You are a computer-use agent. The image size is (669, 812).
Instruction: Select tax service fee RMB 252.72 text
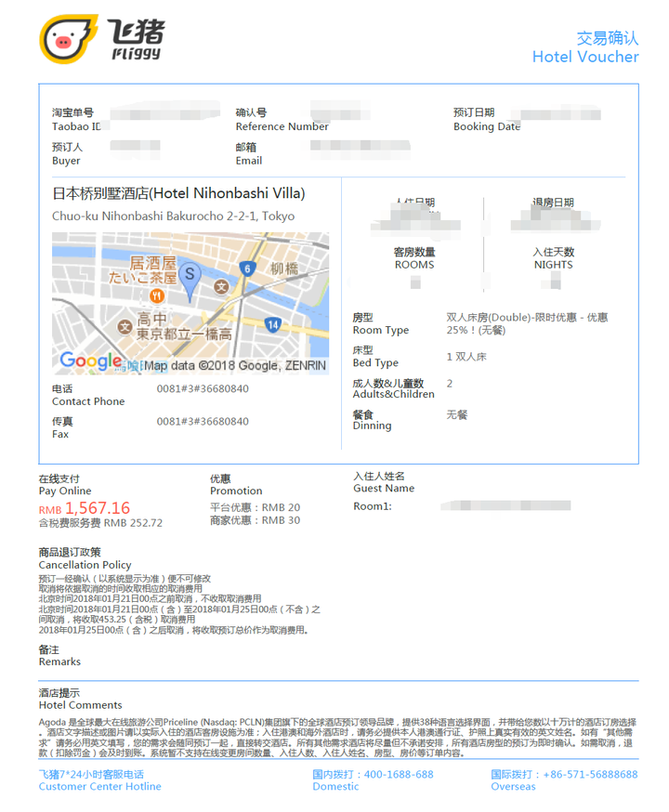[x=100, y=523]
